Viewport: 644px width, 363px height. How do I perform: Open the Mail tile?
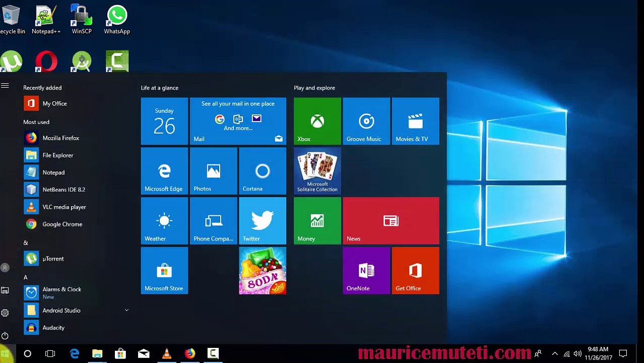pos(238,121)
